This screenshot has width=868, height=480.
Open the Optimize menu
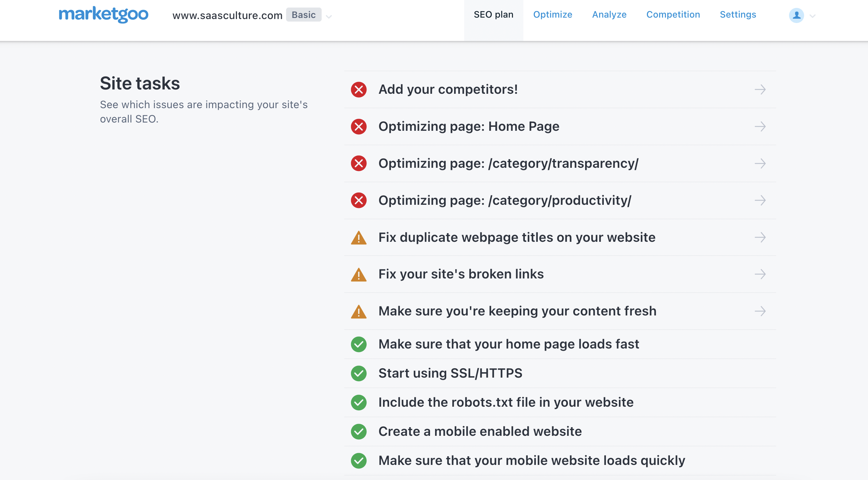tap(553, 15)
